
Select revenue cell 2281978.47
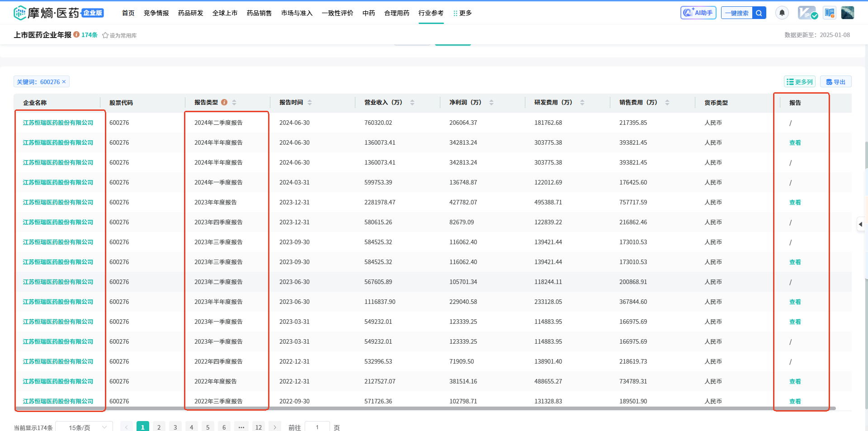[380, 202]
